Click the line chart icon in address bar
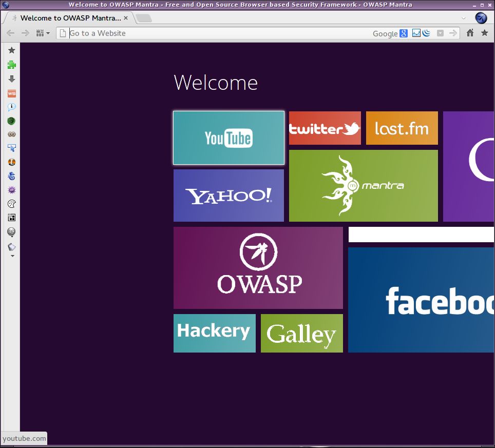Viewport: 495px width, 448px height. pyautogui.click(x=416, y=33)
